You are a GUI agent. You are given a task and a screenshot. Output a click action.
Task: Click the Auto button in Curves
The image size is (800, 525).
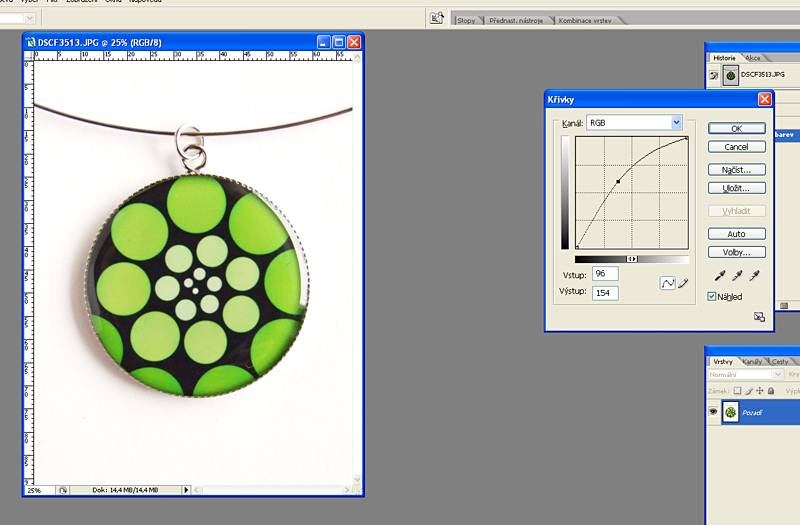[736, 234]
